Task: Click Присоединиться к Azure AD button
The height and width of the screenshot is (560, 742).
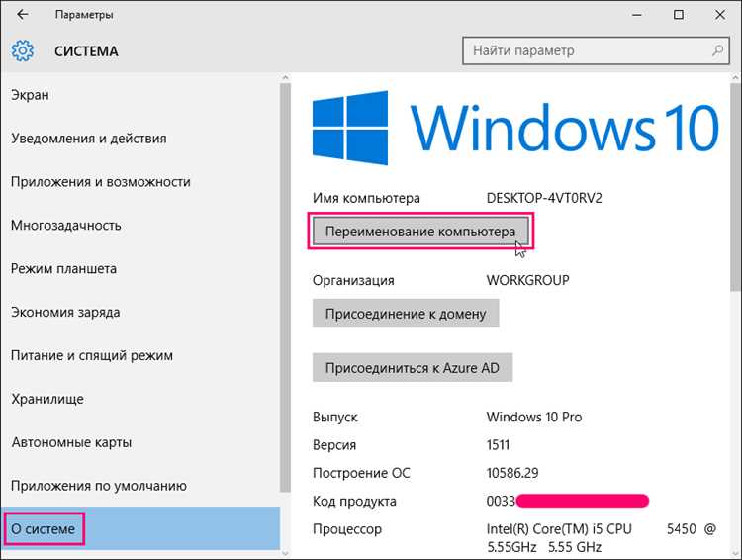Action: coord(413,368)
